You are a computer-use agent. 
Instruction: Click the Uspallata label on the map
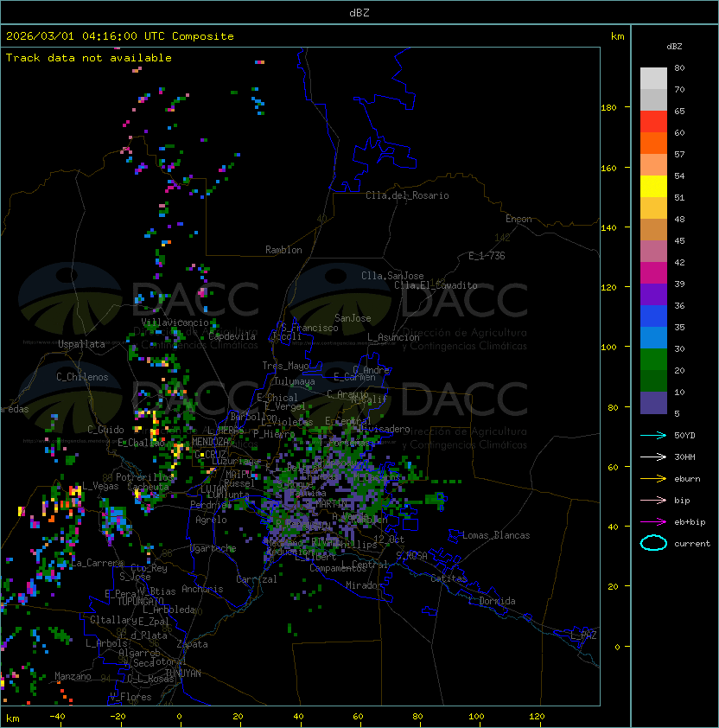[81, 344]
